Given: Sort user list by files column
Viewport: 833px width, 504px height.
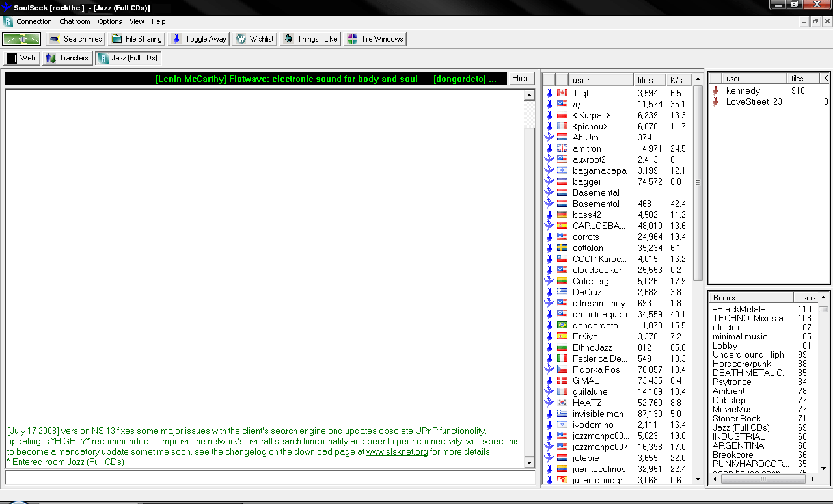Looking at the screenshot, I should pos(649,80).
